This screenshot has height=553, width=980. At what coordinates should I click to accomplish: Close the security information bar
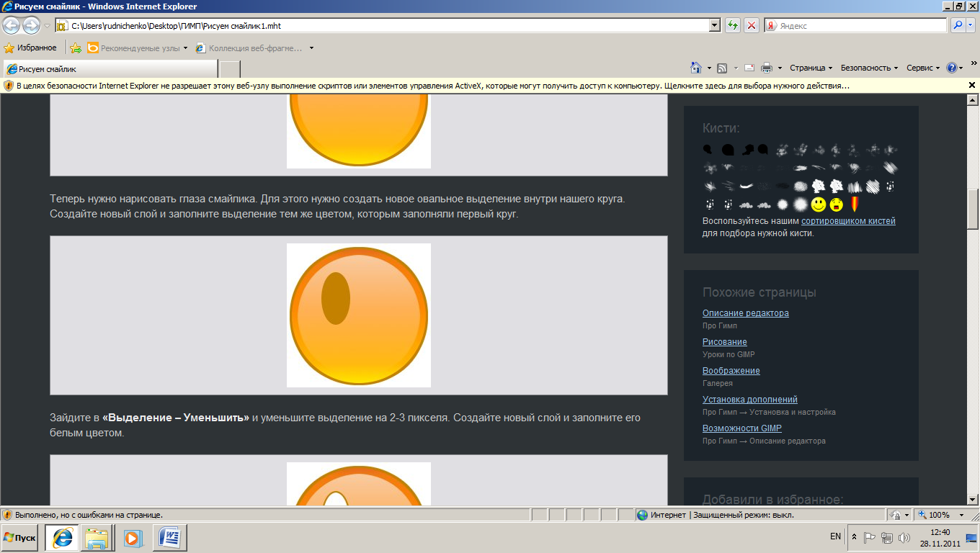971,85
